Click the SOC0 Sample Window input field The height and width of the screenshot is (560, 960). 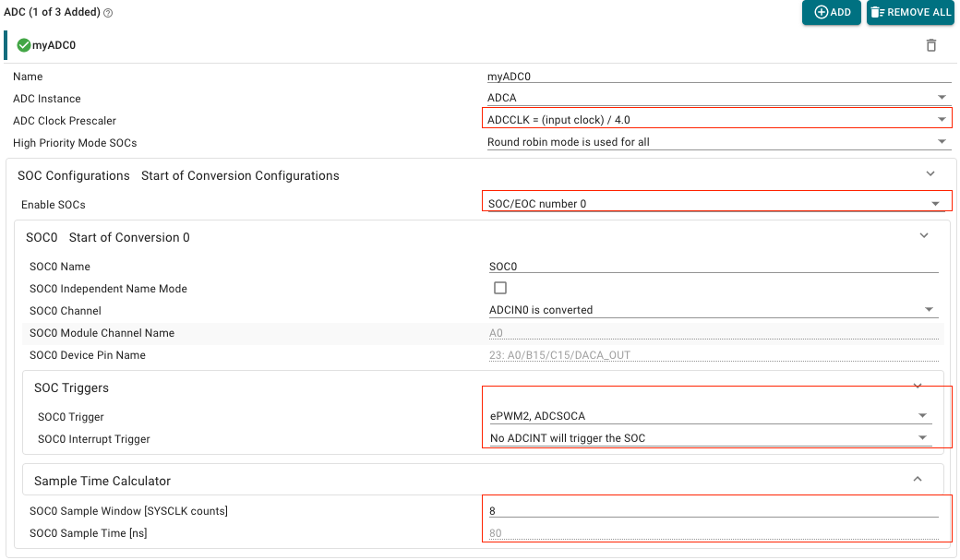click(x=713, y=510)
